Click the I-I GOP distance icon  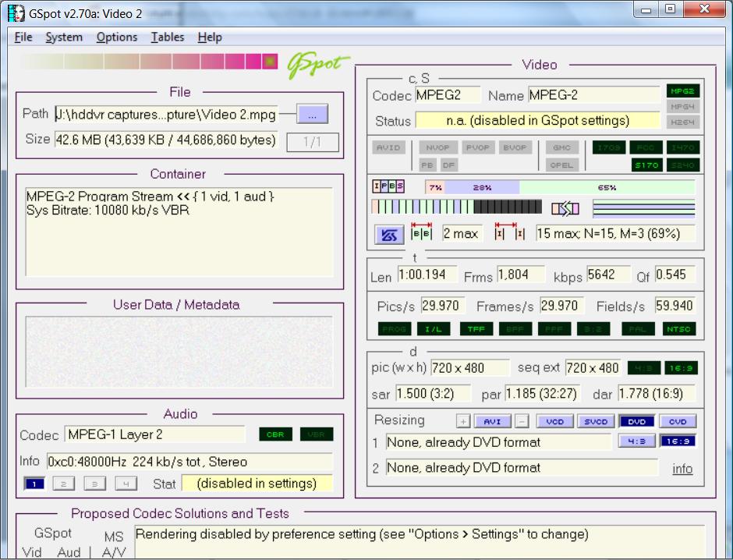click(509, 232)
